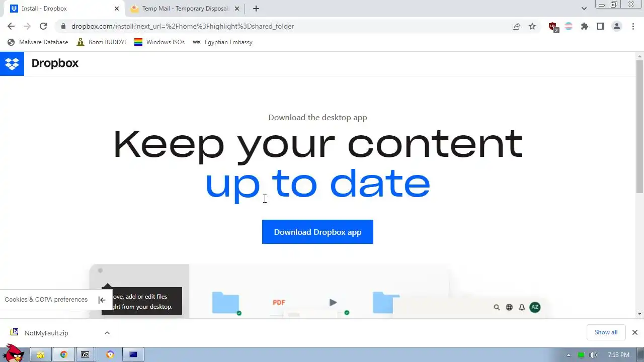The height and width of the screenshot is (362, 644).
Task: Open the uBlock Origin extension
Action: click(x=553, y=27)
